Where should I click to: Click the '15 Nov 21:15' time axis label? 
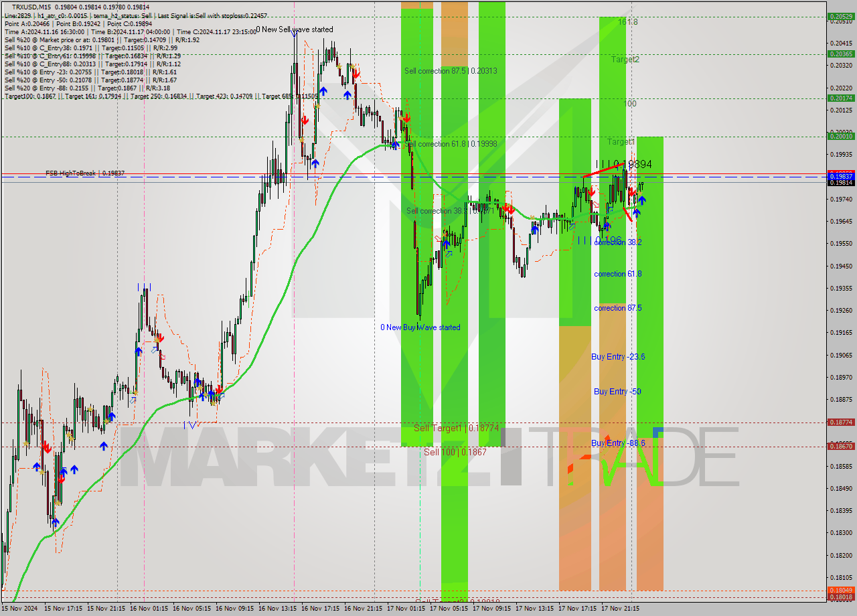[x=106, y=609]
